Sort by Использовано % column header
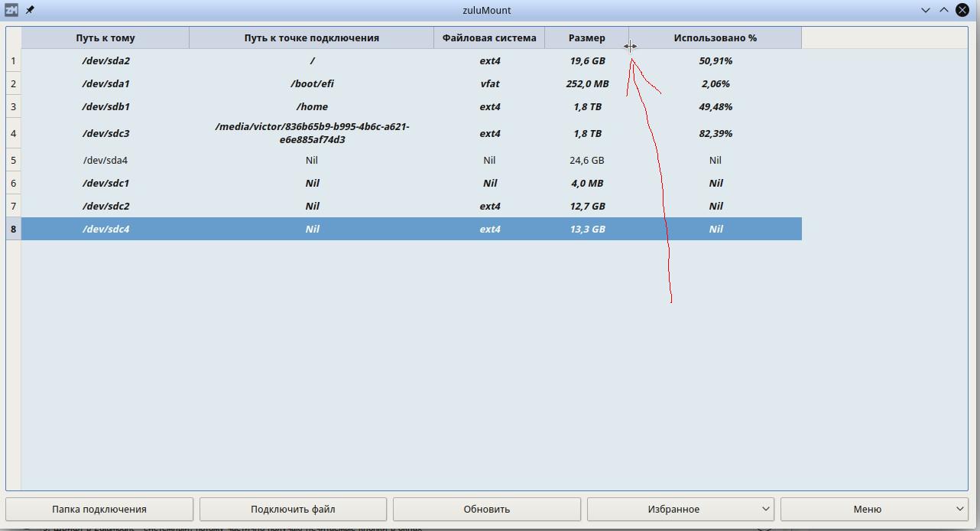Viewport: 980px width, 531px height. (716, 37)
